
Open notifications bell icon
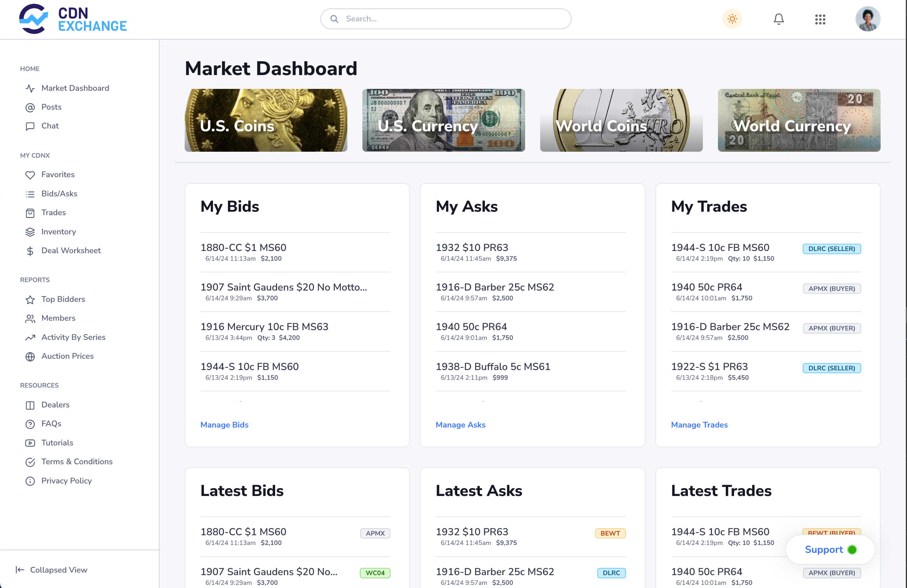coord(779,19)
